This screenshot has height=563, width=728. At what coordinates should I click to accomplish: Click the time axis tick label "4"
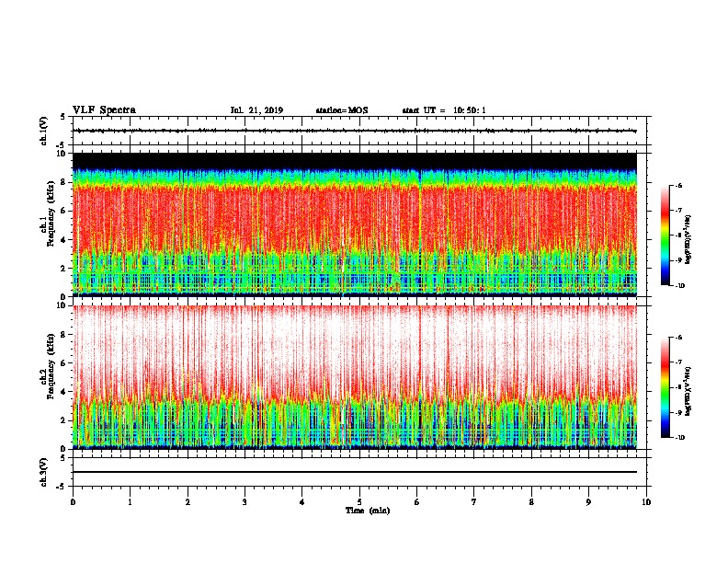click(x=302, y=501)
